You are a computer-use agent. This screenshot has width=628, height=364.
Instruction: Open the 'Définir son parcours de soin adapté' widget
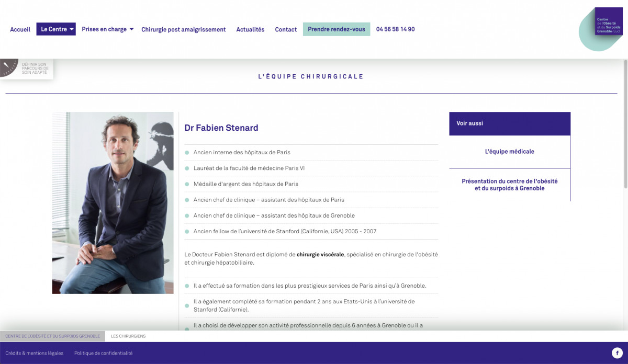[27, 69]
